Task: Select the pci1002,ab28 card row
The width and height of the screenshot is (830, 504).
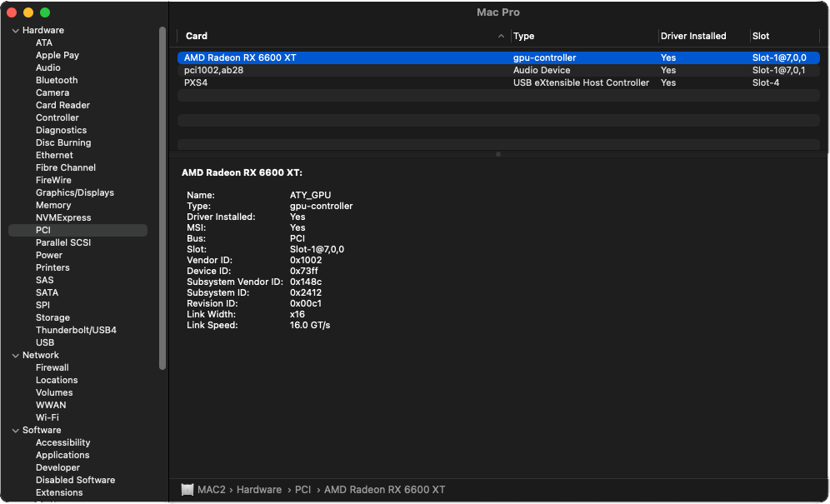Action: tap(498, 71)
